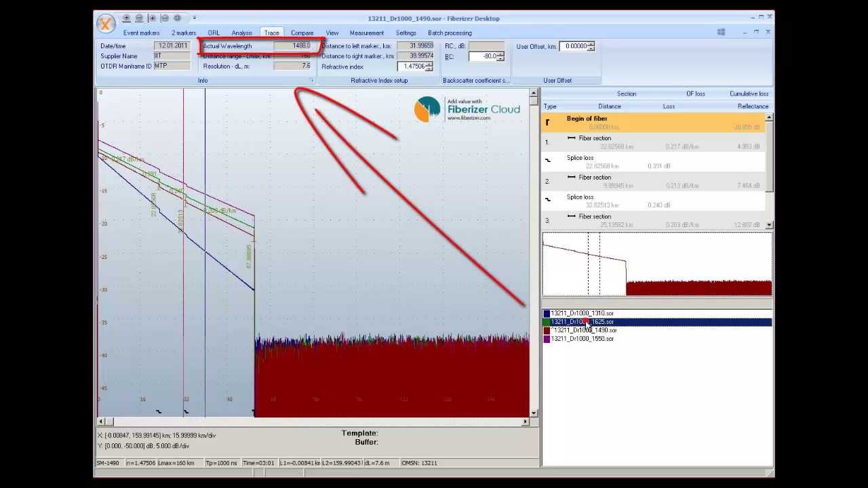The width and height of the screenshot is (868, 488).
Task: Click the trace overview thumbnail
Action: 656,264
